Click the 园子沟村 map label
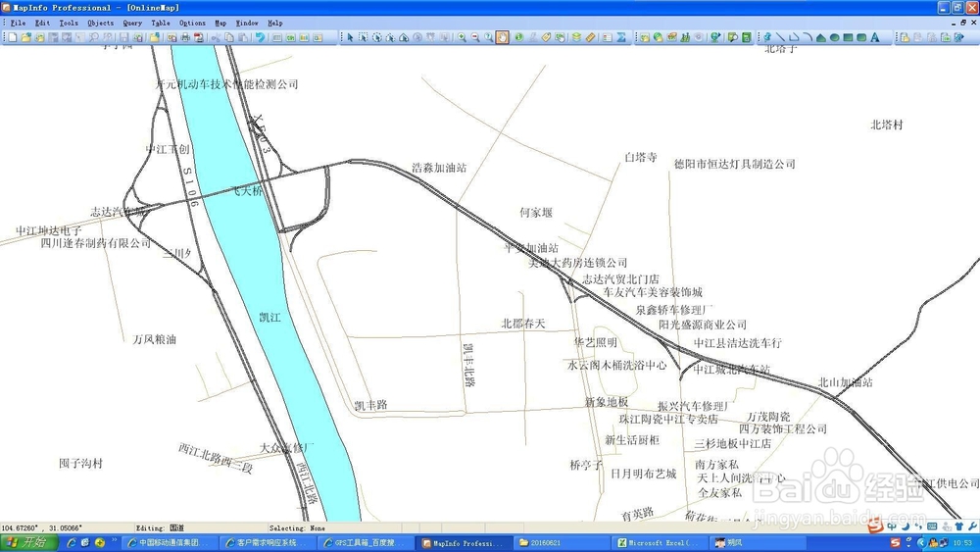 pyautogui.click(x=80, y=463)
